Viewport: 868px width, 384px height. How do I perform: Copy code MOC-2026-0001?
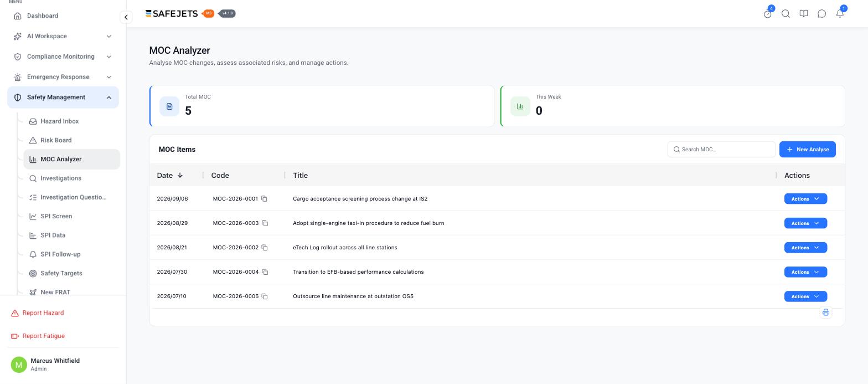(x=265, y=199)
